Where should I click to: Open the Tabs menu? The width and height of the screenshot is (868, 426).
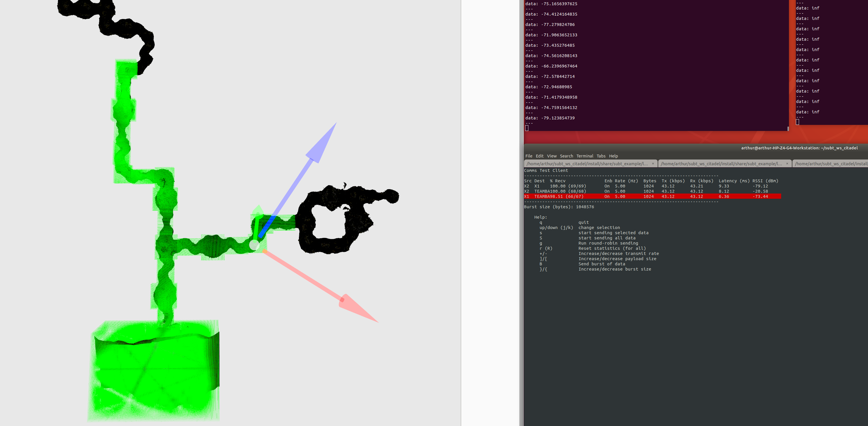pos(601,156)
